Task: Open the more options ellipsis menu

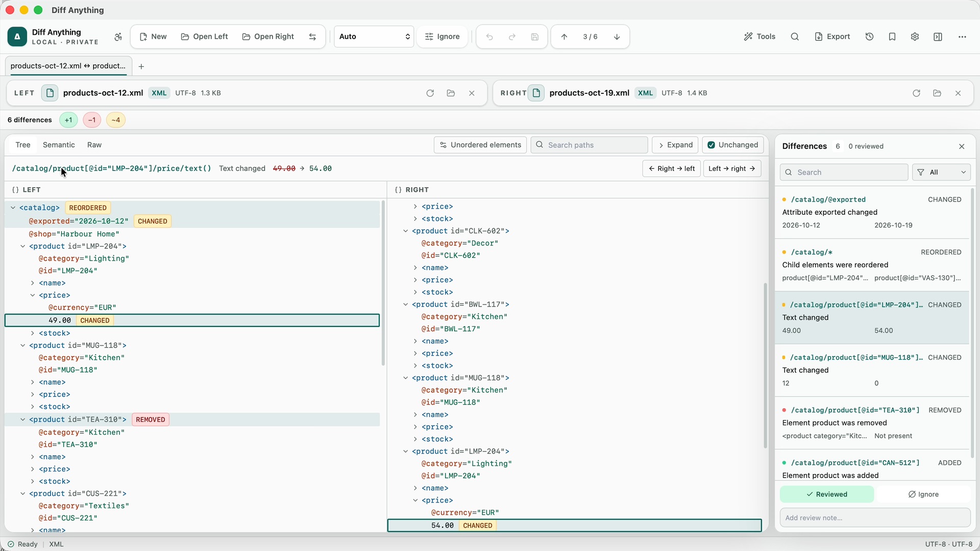Action: [x=962, y=37]
